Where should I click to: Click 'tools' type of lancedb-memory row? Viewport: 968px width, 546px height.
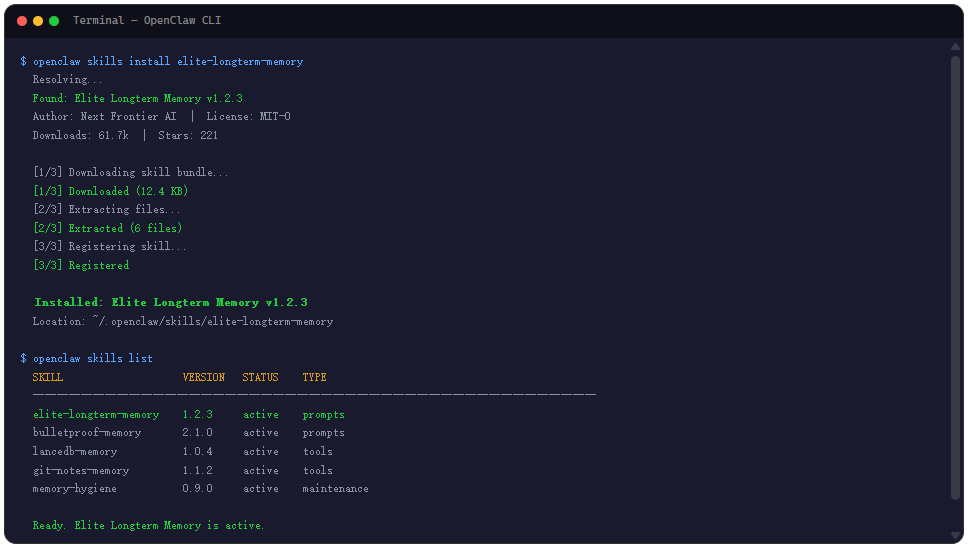pyautogui.click(x=317, y=452)
